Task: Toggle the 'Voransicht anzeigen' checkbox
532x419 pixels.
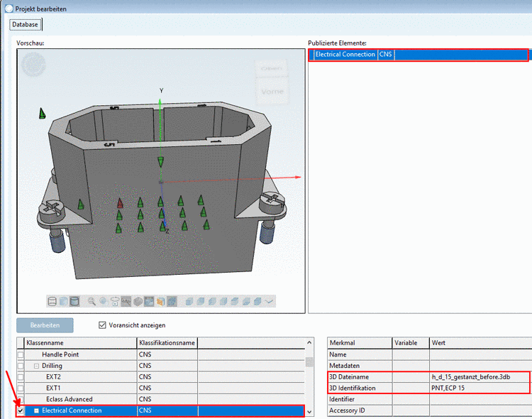Action: click(104, 325)
